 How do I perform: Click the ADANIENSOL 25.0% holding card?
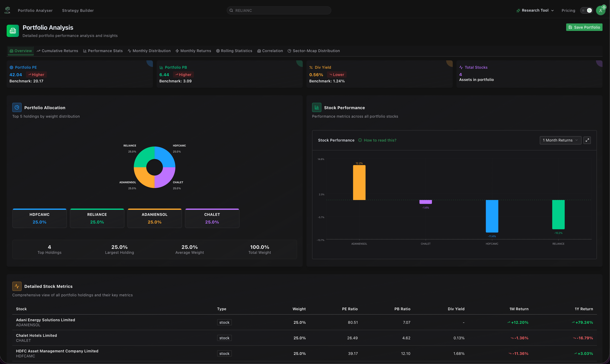154,218
